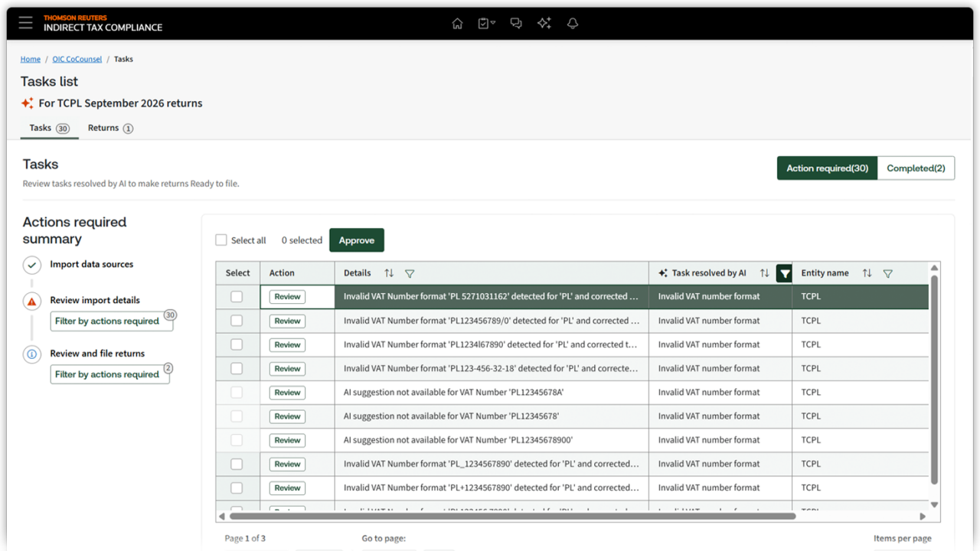Viewport: 980px width, 551px height.
Task: Open notifications bell
Action: pos(573,24)
